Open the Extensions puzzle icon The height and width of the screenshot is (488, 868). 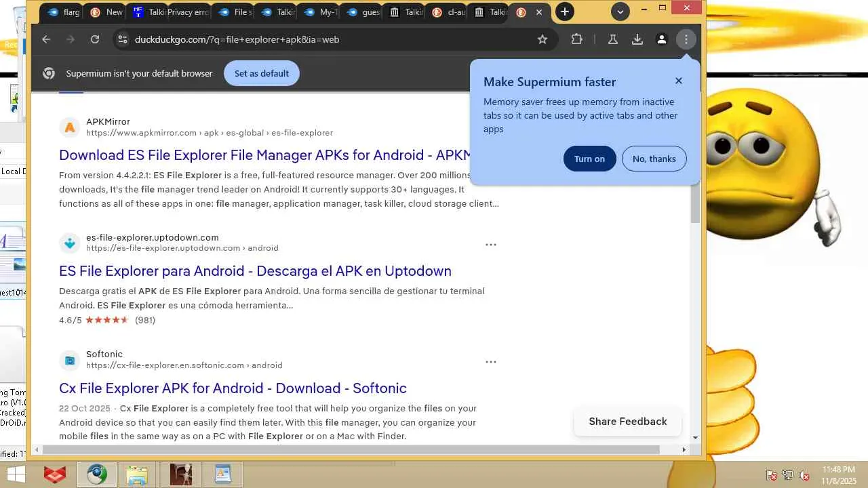pos(576,39)
